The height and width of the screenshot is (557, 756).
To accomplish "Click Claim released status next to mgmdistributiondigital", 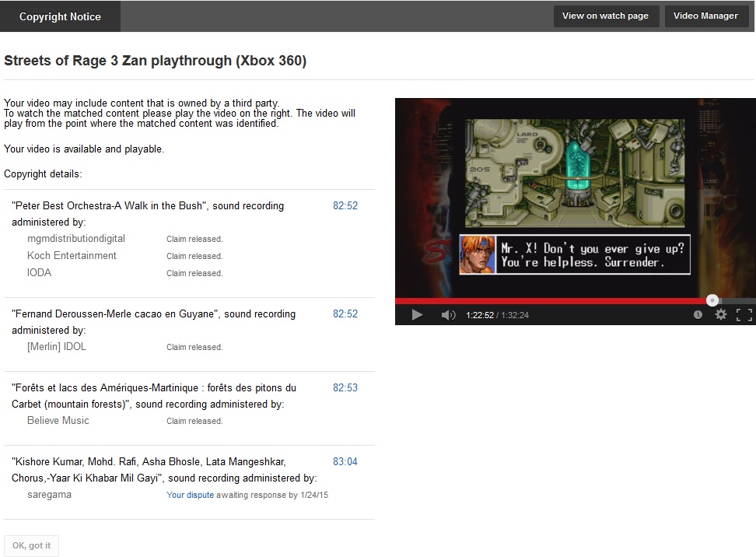I will tap(194, 239).
